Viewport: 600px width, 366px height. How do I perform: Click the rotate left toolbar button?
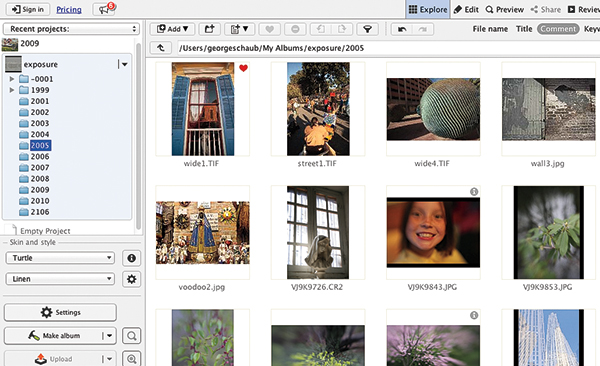coord(321,29)
